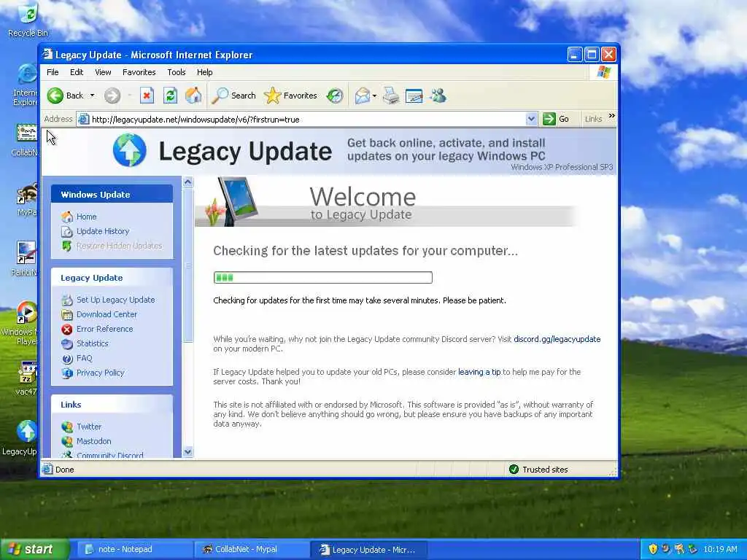This screenshot has height=560, width=747.
Task: Open Set Up Legacy Update link
Action: pos(116,300)
